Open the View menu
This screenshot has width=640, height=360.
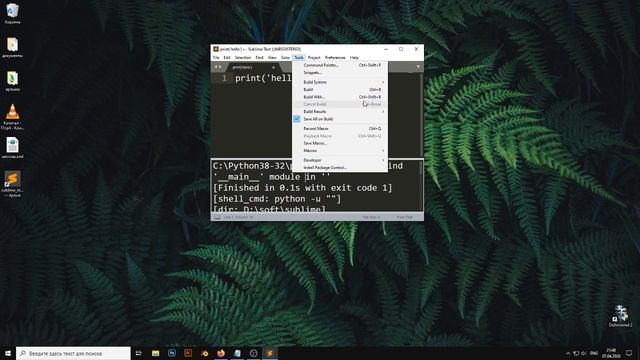[272, 58]
